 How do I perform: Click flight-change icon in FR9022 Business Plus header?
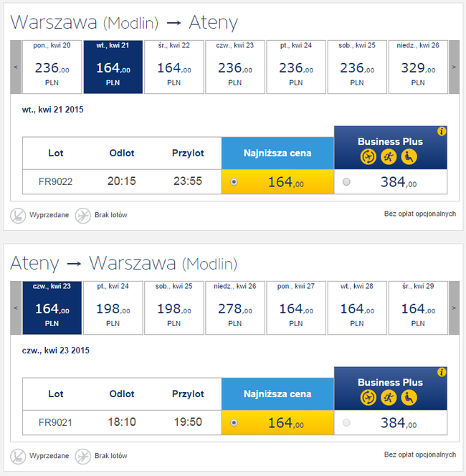[x=367, y=156]
